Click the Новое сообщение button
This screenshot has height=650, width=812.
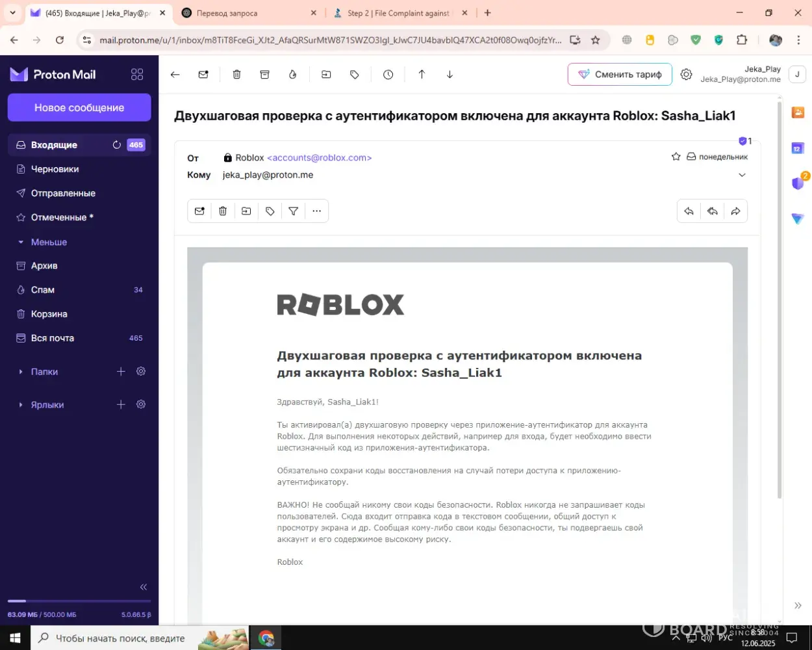tap(79, 108)
